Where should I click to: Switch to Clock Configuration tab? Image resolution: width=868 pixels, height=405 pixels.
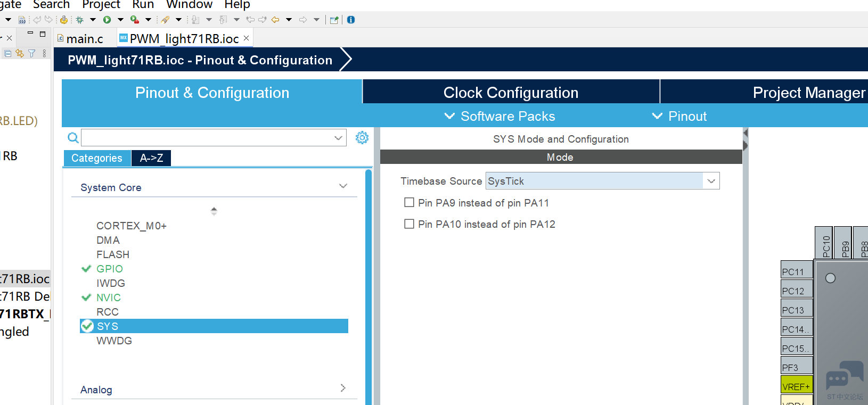pos(511,93)
